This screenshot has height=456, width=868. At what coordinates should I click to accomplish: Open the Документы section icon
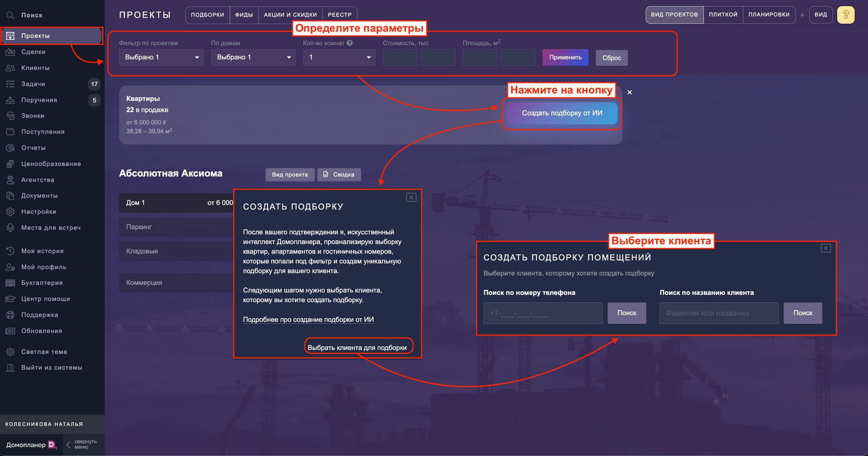(x=10, y=196)
